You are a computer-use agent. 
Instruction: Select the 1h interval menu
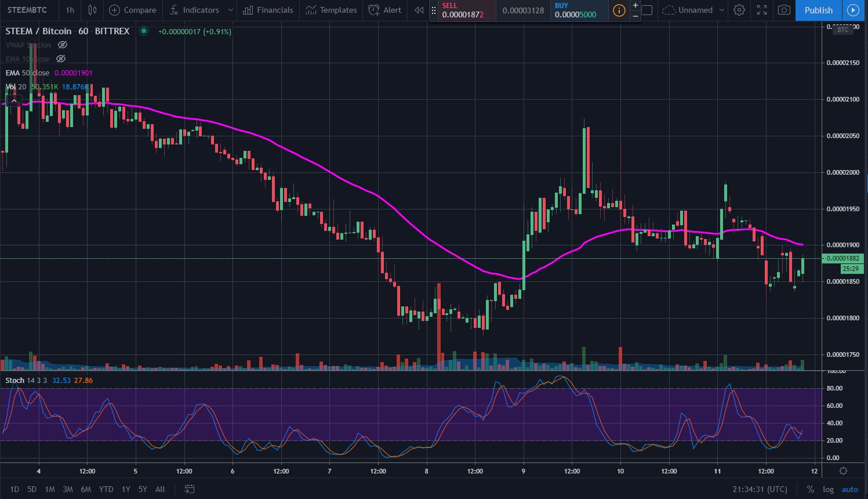[70, 10]
